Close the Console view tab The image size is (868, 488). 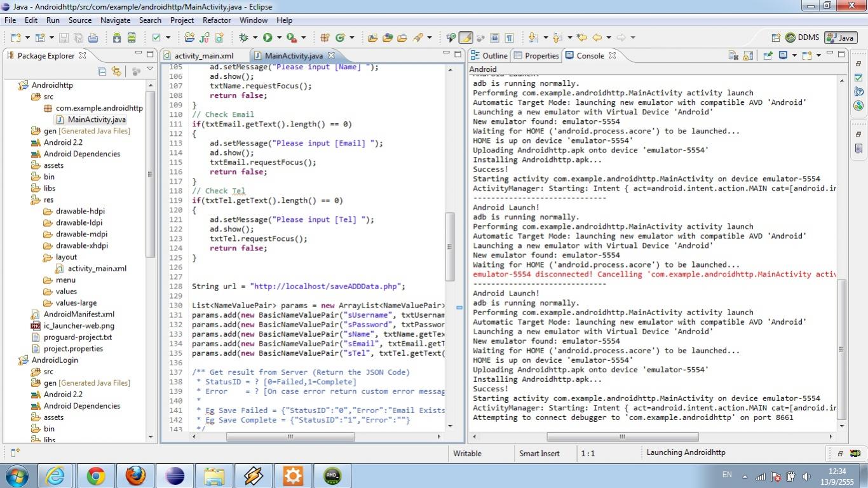[x=613, y=56]
